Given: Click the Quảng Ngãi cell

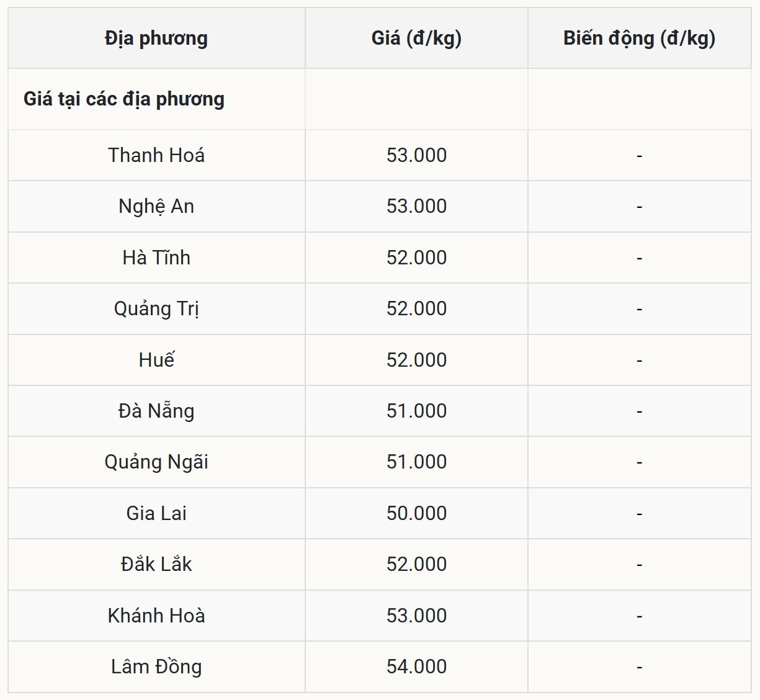Looking at the screenshot, I should pyautogui.click(x=156, y=462).
